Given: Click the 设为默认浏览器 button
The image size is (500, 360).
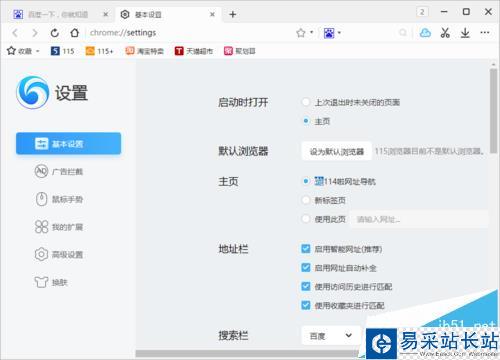Looking at the screenshot, I should (x=337, y=152).
